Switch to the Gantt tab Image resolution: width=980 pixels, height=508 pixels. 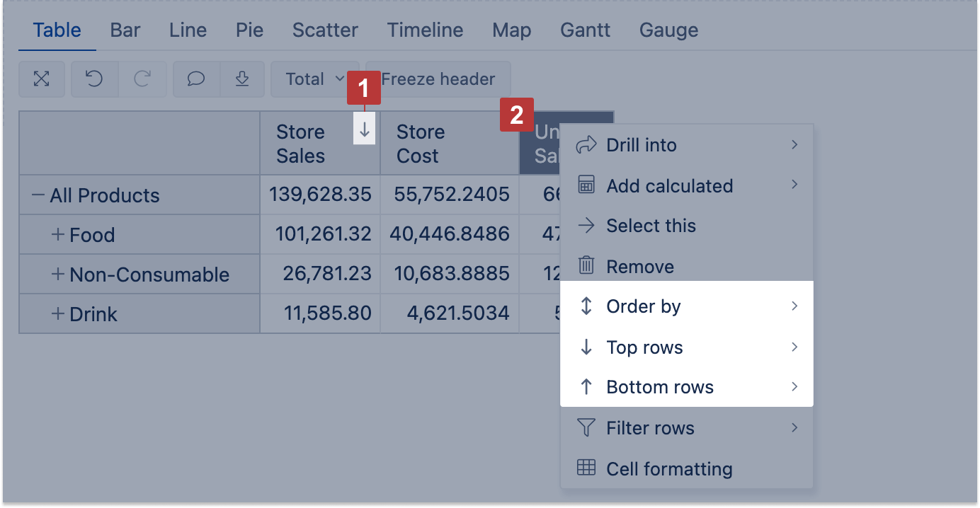click(x=585, y=30)
